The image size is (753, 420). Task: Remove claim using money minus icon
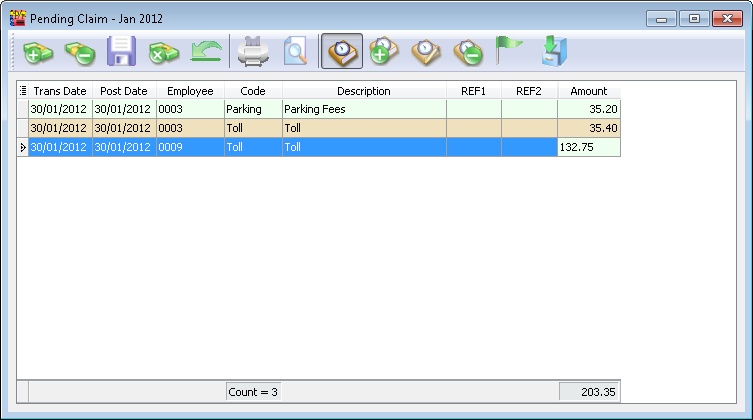(80, 52)
